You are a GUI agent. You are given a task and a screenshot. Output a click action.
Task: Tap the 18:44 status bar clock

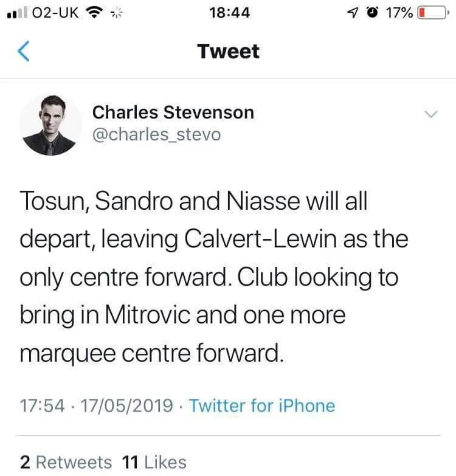pyautogui.click(x=228, y=13)
